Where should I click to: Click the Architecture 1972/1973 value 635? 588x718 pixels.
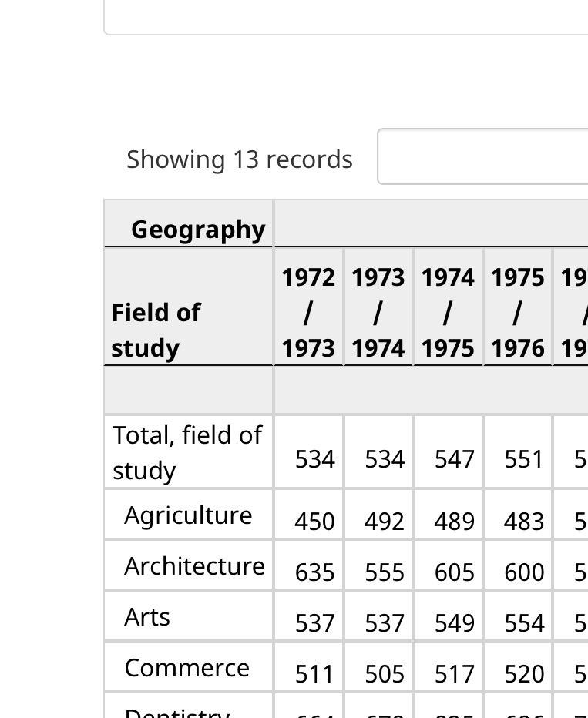(x=314, y=572)
